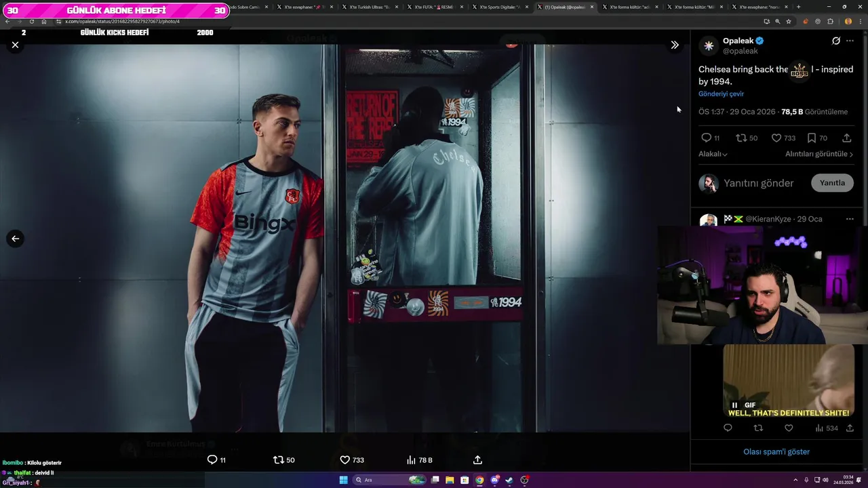Click the Yanıtını gönder reply field
The width and height of the screenshot is (868, 488).
click(x=758, y=183)
